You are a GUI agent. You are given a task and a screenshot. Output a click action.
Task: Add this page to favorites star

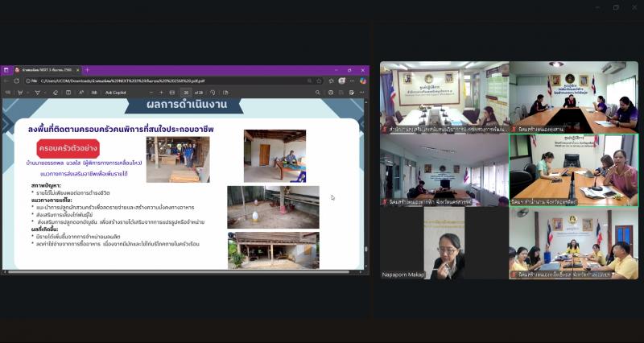[319, 81]
